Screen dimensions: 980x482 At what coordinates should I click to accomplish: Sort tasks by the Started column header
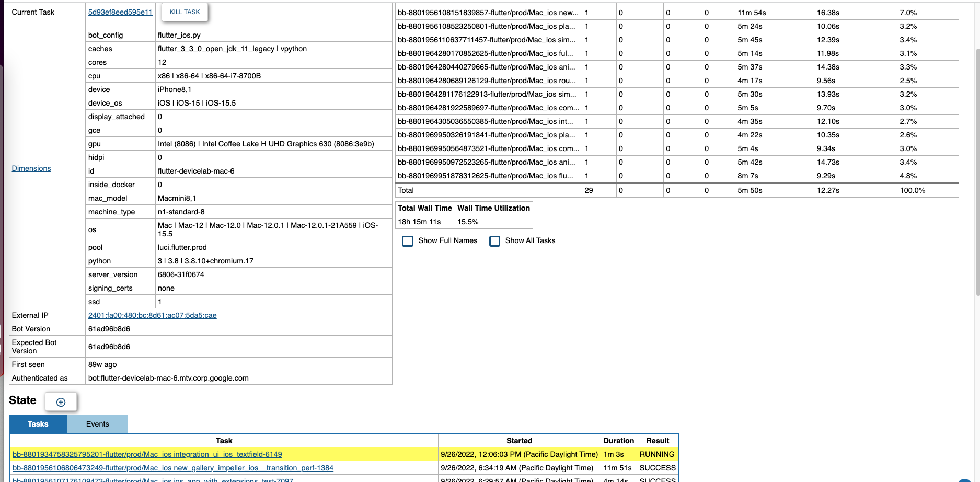pos(518,441)
